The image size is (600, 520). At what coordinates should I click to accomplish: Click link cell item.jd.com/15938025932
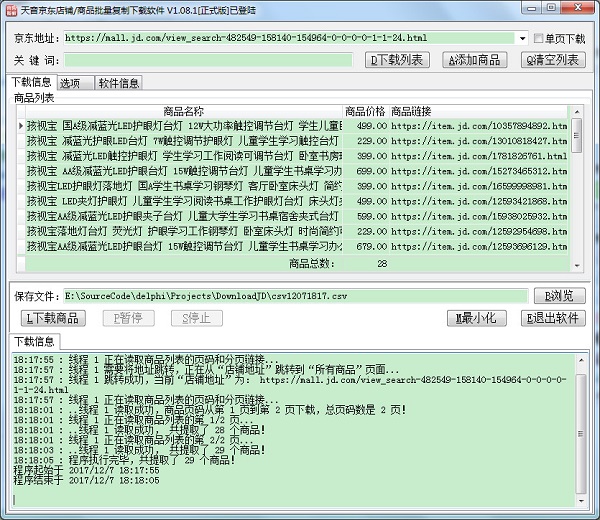point(479,217)
